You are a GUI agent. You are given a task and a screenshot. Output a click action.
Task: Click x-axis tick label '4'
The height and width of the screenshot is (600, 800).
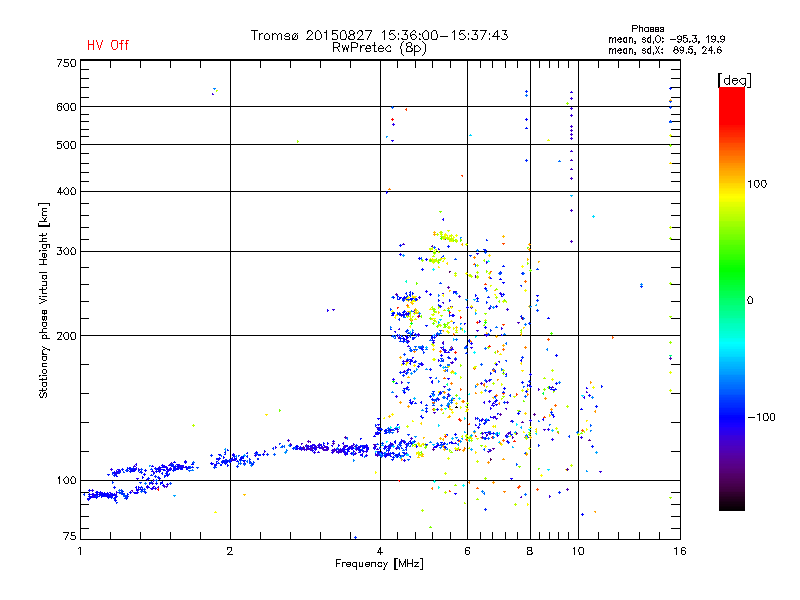(380, 551)
